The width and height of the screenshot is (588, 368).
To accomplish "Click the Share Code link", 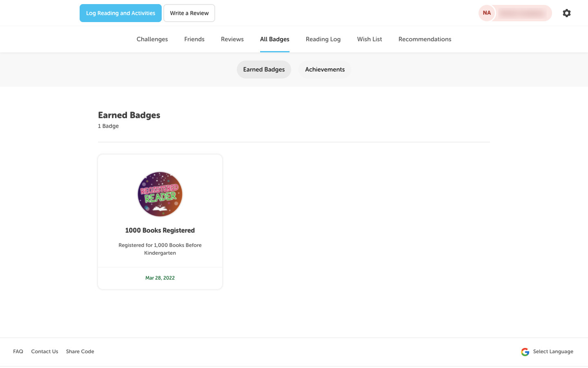I will [80, 352].
